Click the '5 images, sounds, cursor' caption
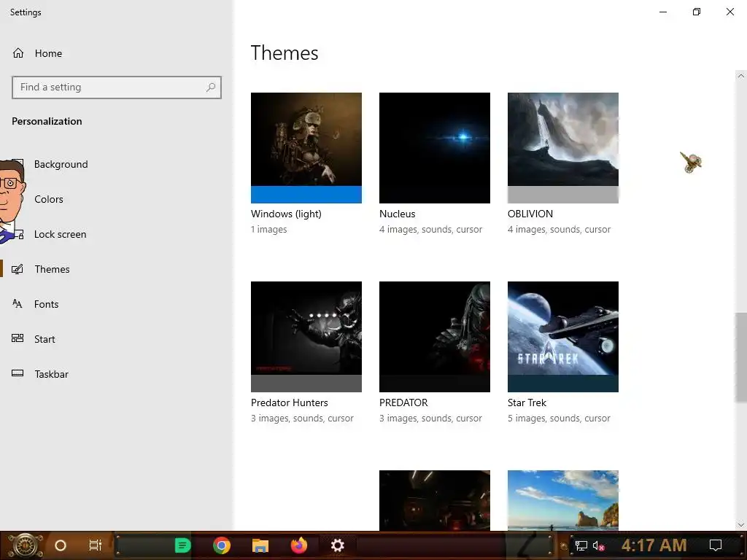Viewport: 747px width, 560px height. [x=559, y=418]
